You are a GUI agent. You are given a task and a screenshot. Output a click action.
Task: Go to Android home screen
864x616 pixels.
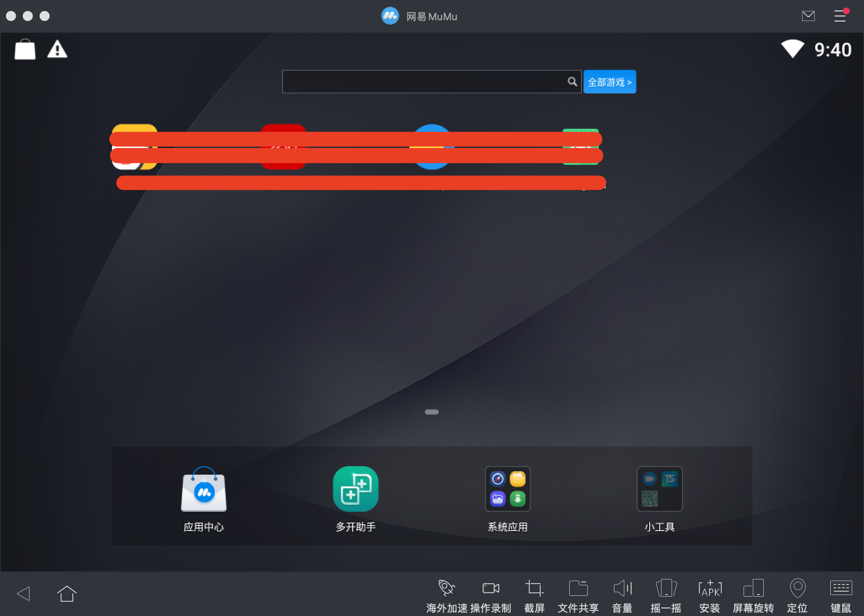pos(67,594)
